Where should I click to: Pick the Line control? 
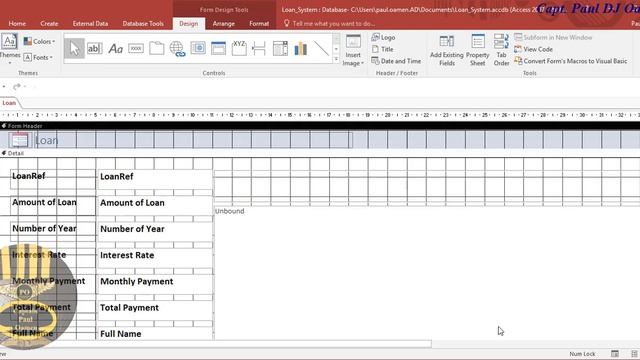click(x=321, y=49)
